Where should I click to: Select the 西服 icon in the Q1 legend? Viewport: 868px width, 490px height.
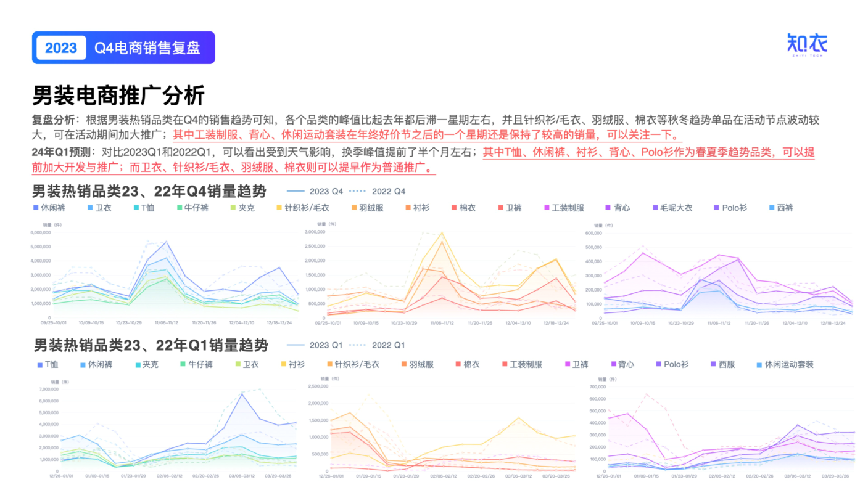tap(713, 364)
